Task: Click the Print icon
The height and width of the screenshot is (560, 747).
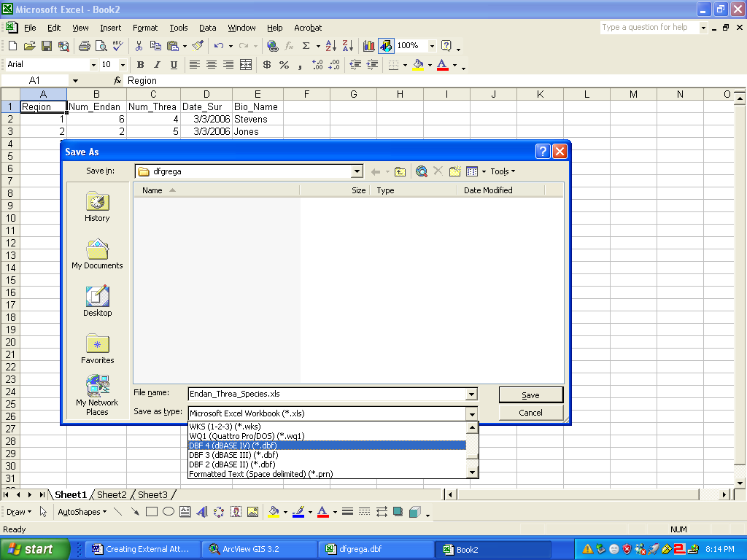Action: 85,46
